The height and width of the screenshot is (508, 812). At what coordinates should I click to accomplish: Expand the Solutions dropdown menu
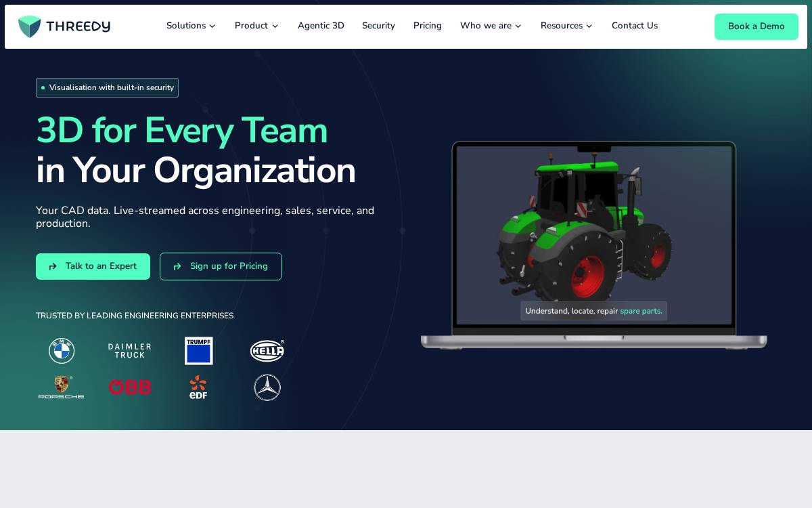(x=191, y=26)
